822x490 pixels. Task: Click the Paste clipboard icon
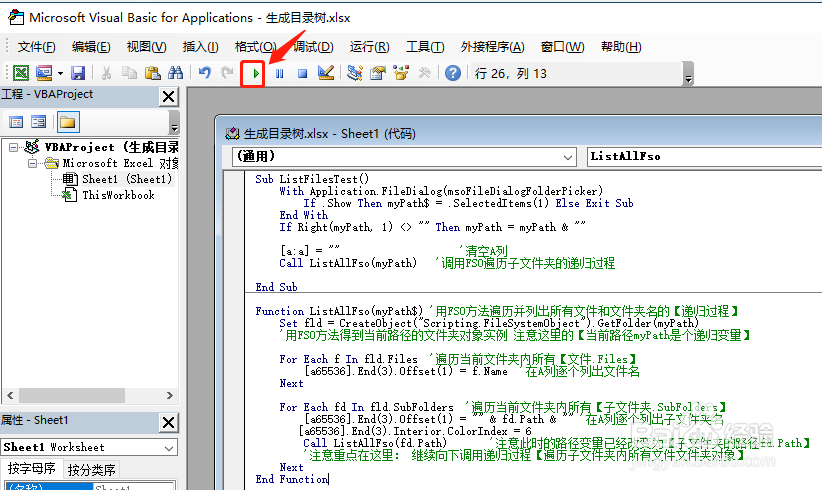point(153,73)
